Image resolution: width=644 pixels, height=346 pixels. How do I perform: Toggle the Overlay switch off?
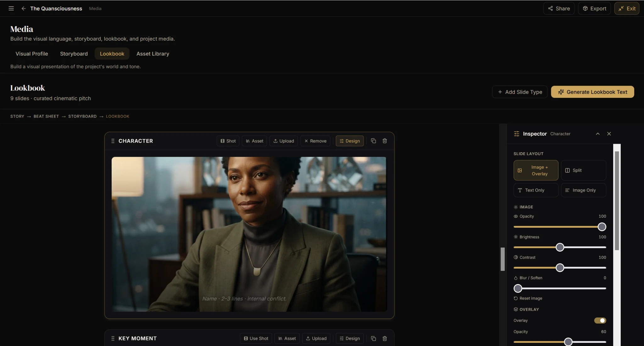click(600, 321)
